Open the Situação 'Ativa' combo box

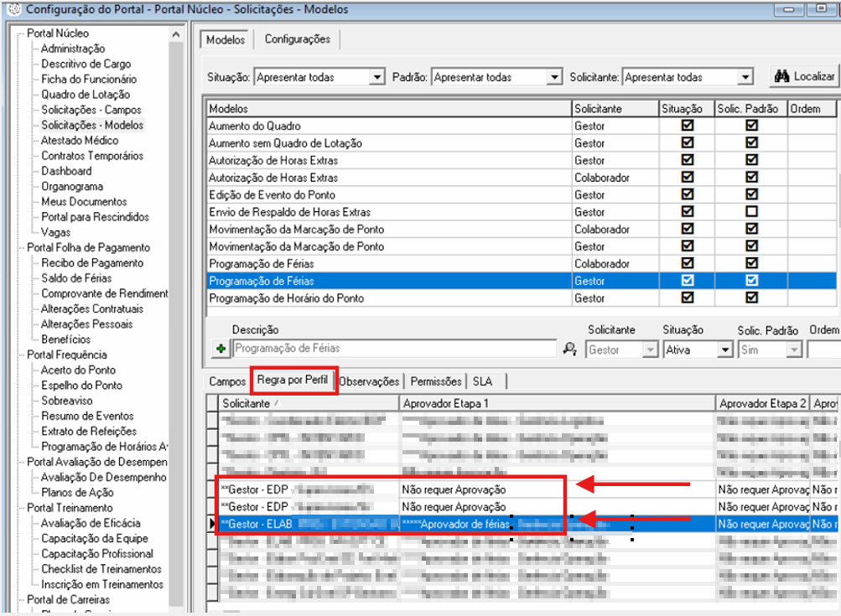coord(724,349)
